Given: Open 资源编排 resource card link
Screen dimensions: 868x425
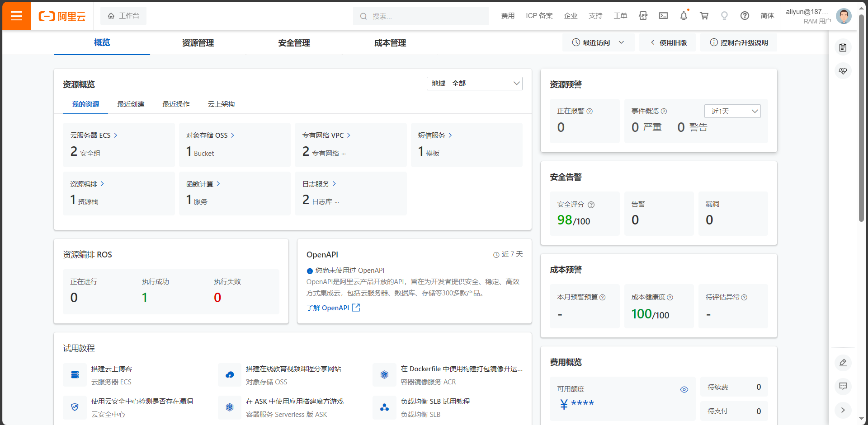Looking at the screenshot, I should [x=87, y=184].
